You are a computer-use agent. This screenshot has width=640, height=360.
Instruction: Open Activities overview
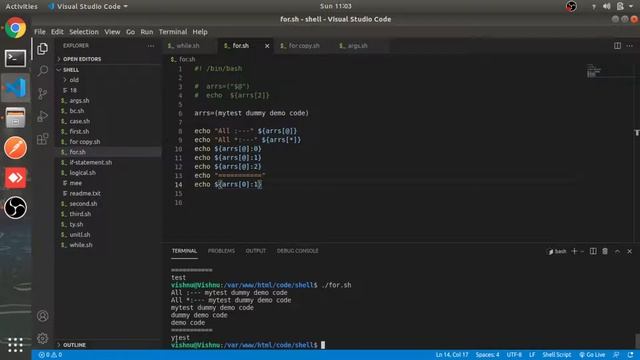click(x=21, y=7)
